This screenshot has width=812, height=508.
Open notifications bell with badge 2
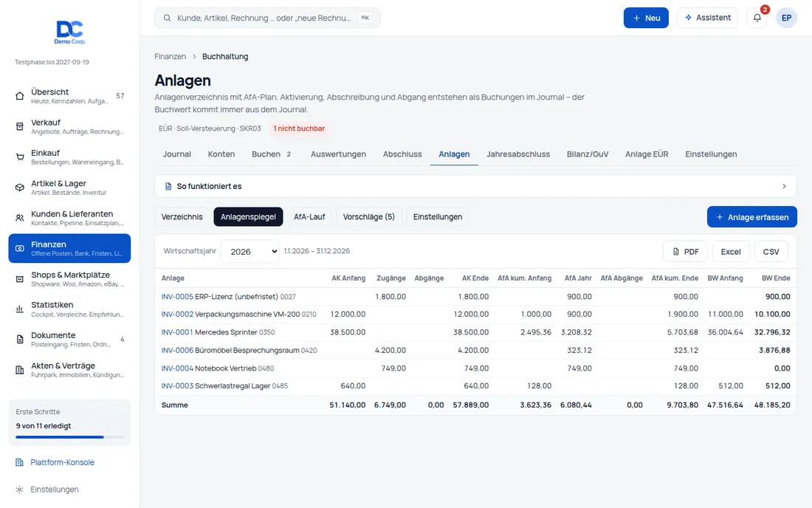pos(757,18)
